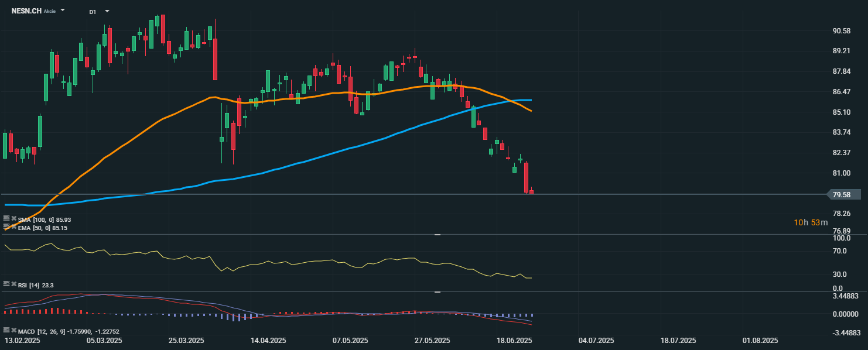Viewport: 868px width, 350px height.
Task: Click the 85.10 price axis label
Action: [841, 112]
